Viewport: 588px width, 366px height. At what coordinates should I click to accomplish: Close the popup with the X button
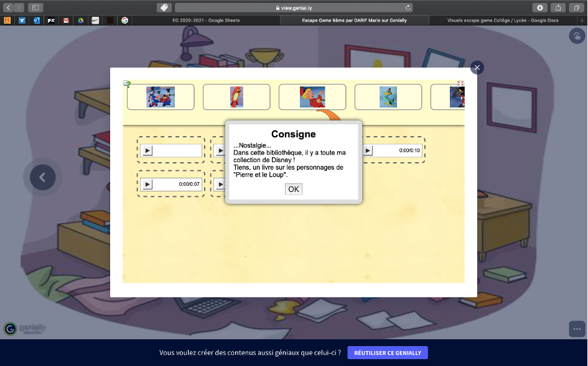[477, 68]
